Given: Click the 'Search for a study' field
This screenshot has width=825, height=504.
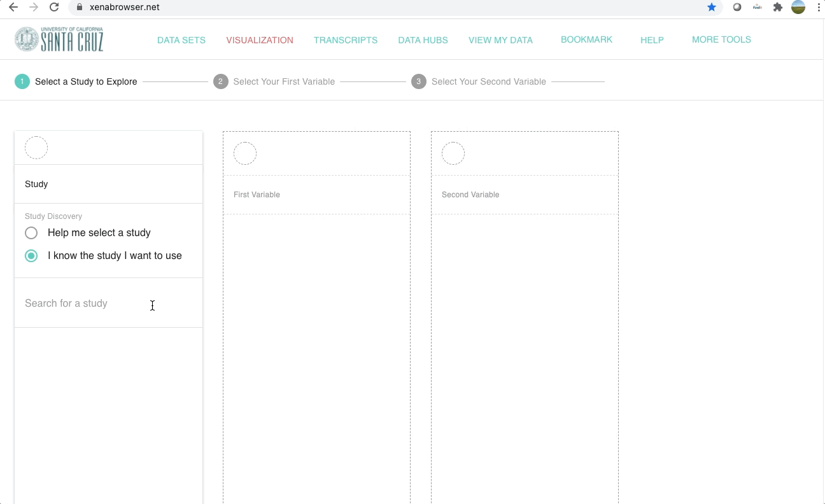Looking at the screenshot, I should [108, 304].
